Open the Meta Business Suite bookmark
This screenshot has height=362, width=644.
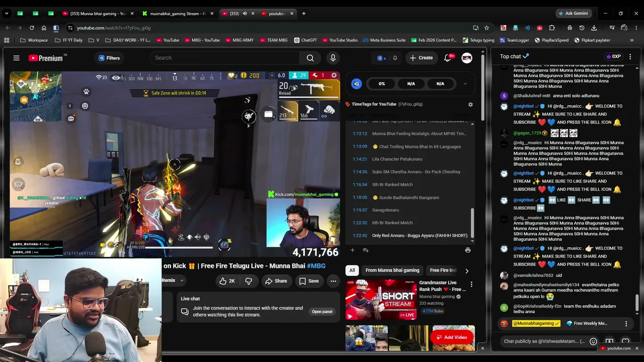[384, 40]
